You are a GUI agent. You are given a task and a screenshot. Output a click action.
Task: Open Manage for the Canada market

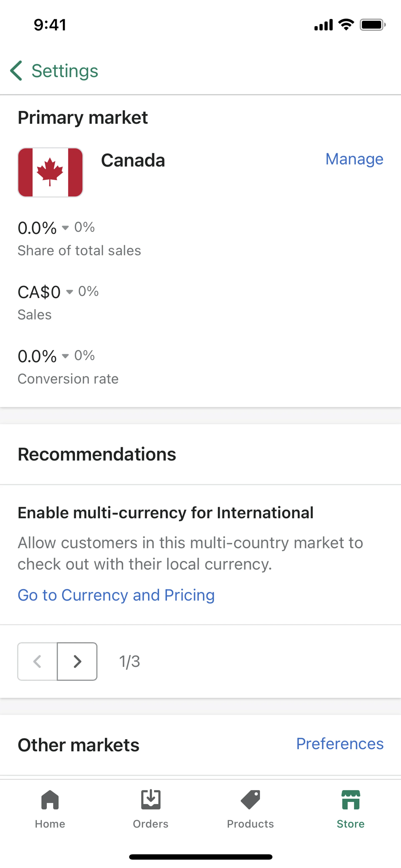[354, 159]
